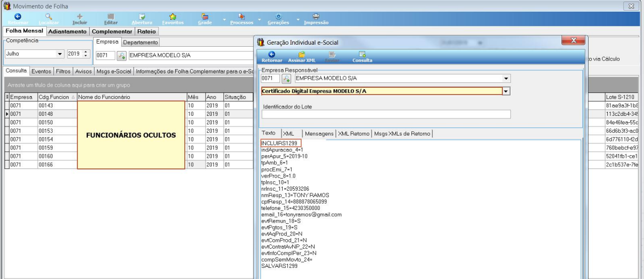Open dropdown arrow beside Processos button
644x279 pixels.
(x=259, y=20)
